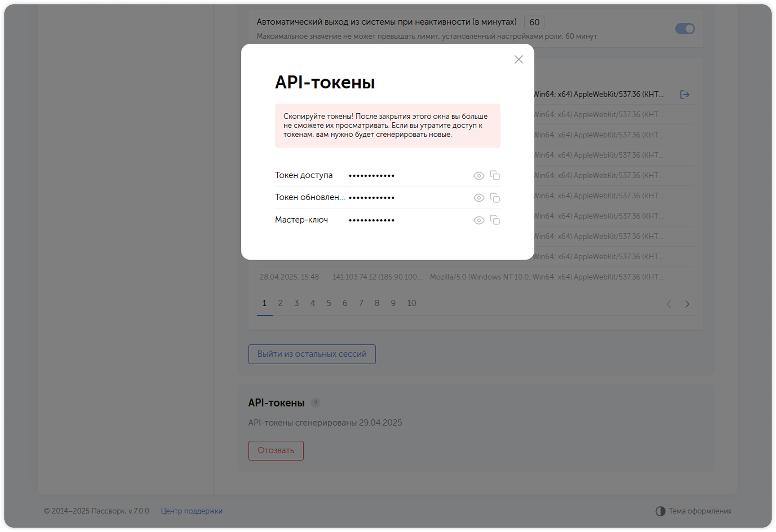Copy the Токен обновления value
This screenshot has height=532, width=776.
pos(495,198)
